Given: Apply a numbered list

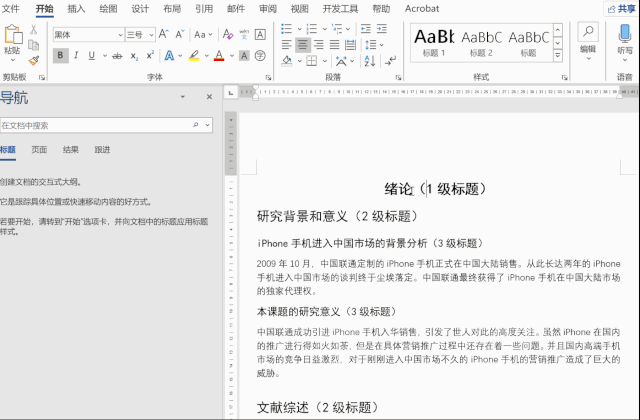Looking at the screenshot, I should pos(312,29).
